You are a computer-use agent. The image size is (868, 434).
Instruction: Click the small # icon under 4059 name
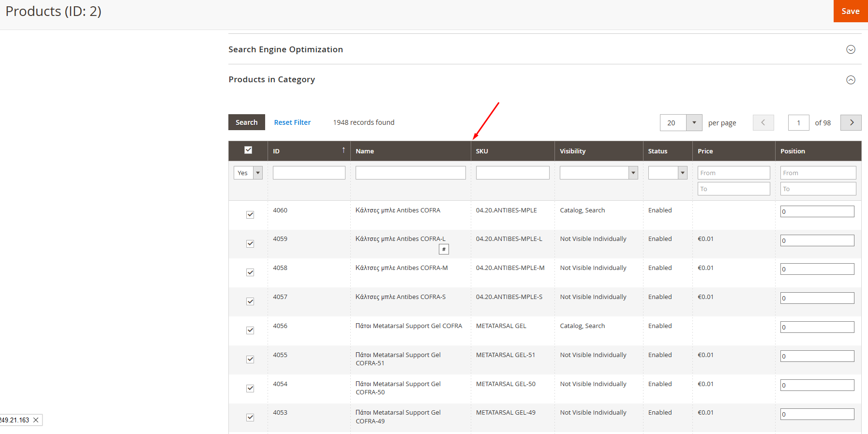[444, 249]
